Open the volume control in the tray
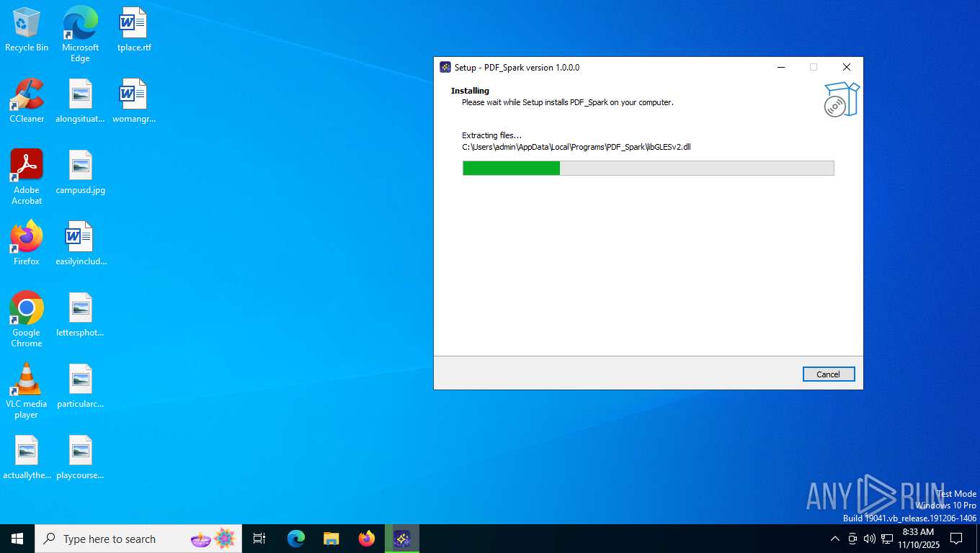Viewport: 980px width, 553px height. pyautogui.click(x=870, y=539)
